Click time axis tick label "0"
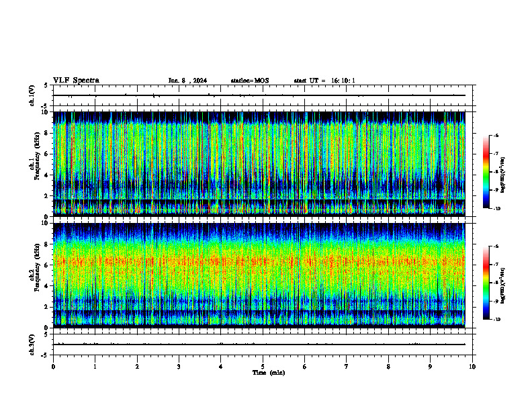The image size is (532, 411). pyautogui.click(x=53, y=367)
